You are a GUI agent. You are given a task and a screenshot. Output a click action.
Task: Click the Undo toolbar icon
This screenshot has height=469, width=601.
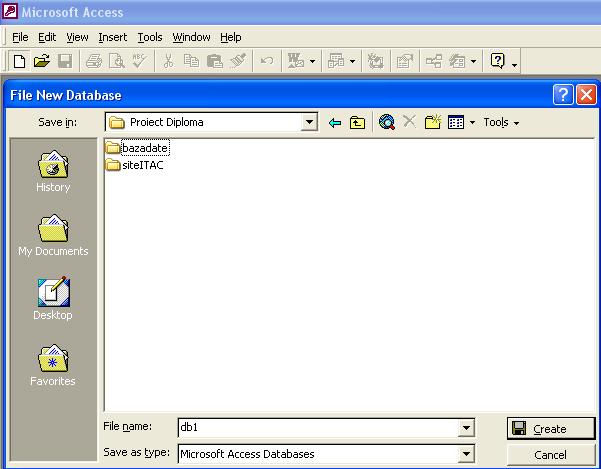(x=267, y=61)
